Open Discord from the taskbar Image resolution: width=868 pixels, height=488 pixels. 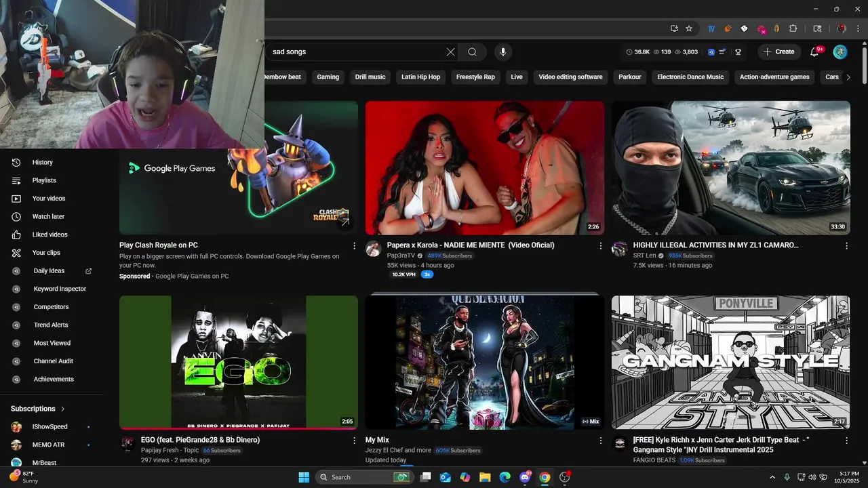pos(525,477)
